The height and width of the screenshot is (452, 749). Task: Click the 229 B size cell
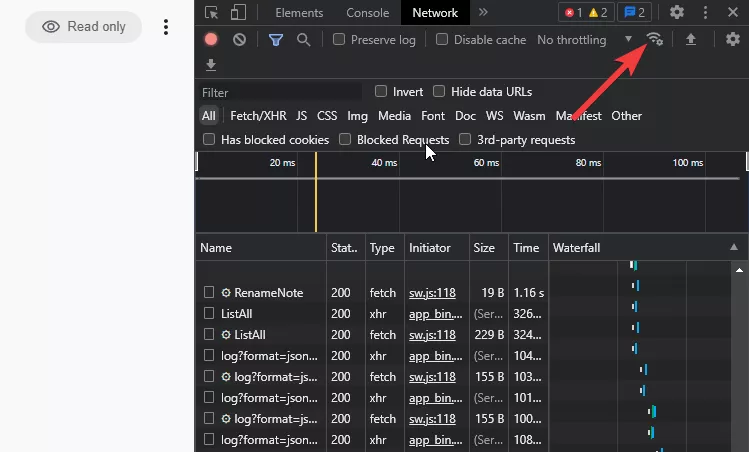pyautogui.click(x=489, y=334)
